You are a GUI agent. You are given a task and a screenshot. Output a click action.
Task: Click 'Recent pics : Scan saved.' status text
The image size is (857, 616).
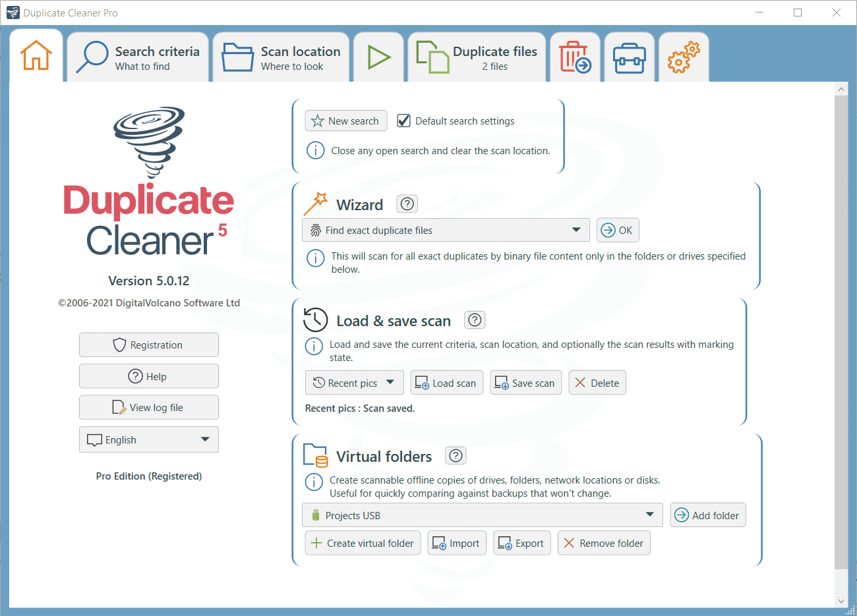(360, 408)
